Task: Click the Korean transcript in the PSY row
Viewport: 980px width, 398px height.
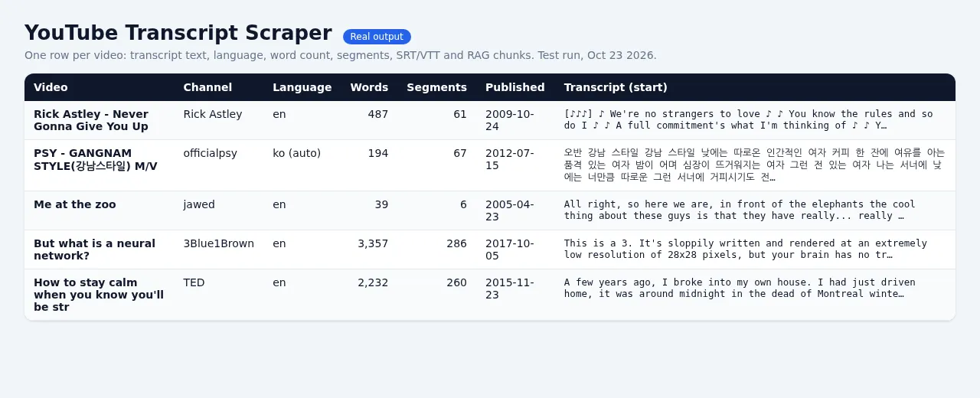Action: pos(755,165)
